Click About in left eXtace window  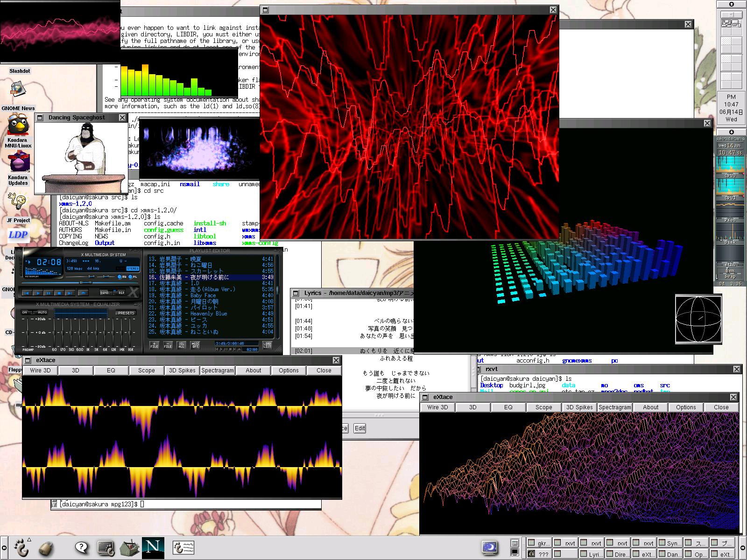pyautogui.click(x=253, y=371)
